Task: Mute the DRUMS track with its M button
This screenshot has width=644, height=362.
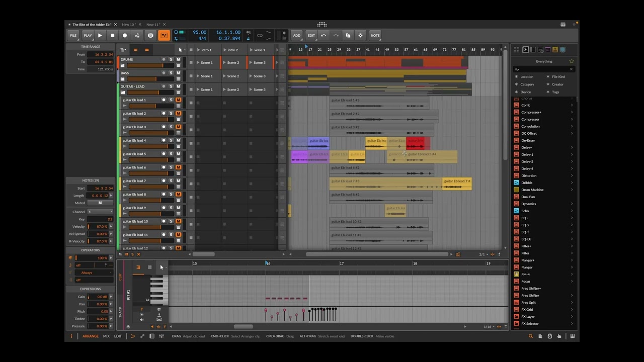Action: pos(178,59)
